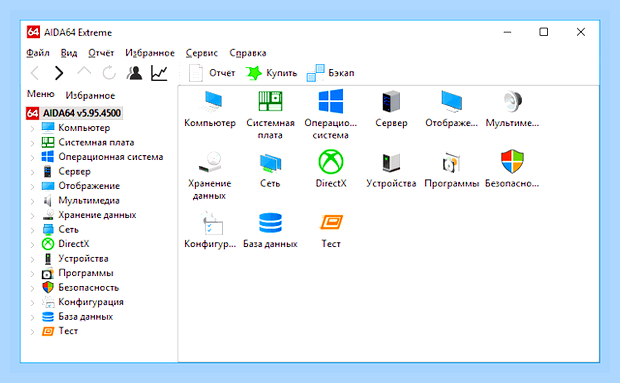
Task: Expand the DirectX tree node
Action: point(32,245)
